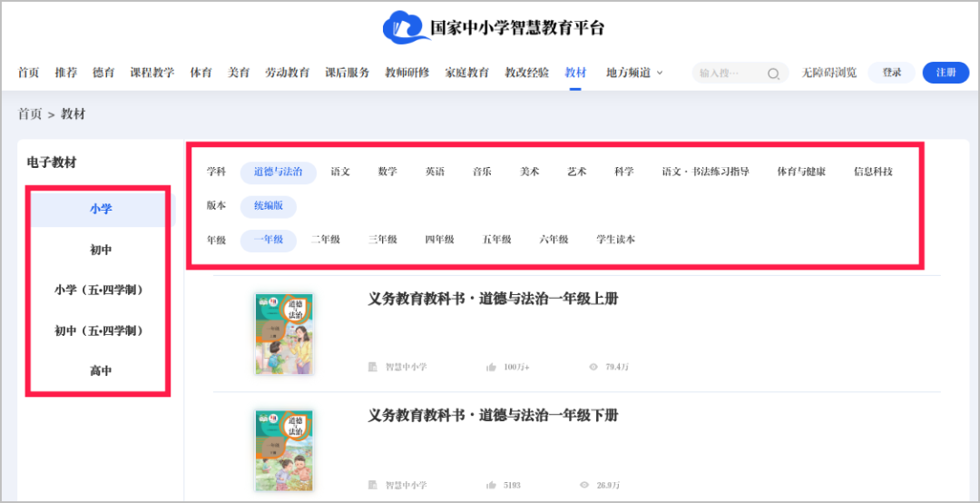Screen dimensions: 980x503
Task: Click thumbs-up icon on second textbook
Action: (x=491, y=486)
